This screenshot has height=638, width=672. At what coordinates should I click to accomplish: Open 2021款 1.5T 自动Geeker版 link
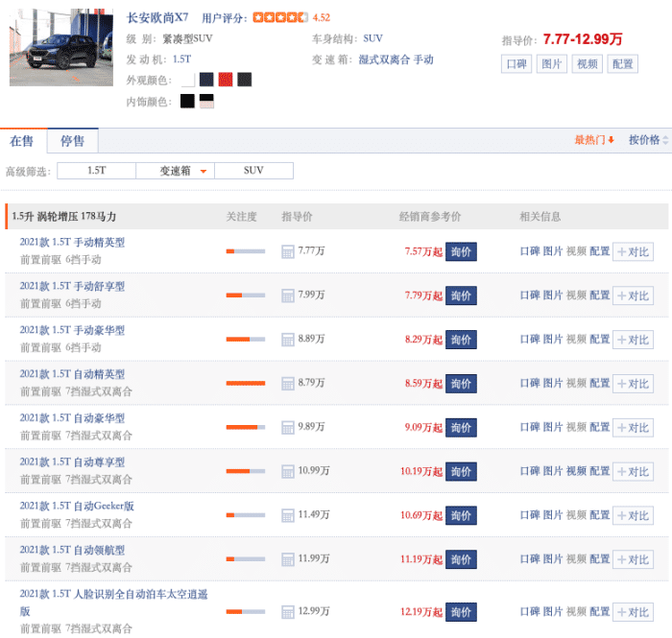pos(77,506)
